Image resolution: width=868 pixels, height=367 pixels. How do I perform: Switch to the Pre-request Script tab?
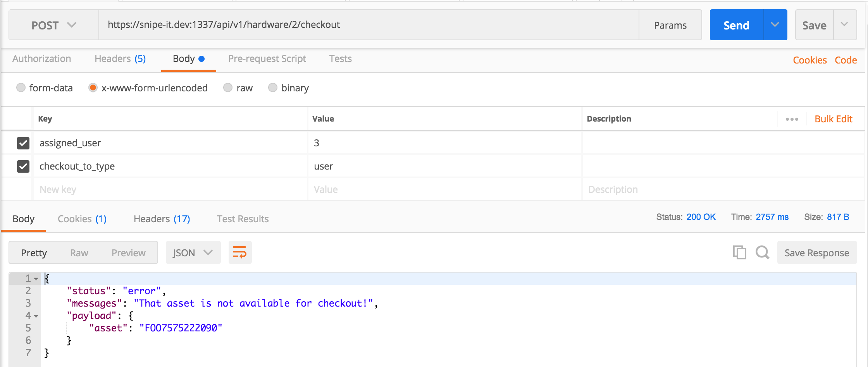click(267, 59)
